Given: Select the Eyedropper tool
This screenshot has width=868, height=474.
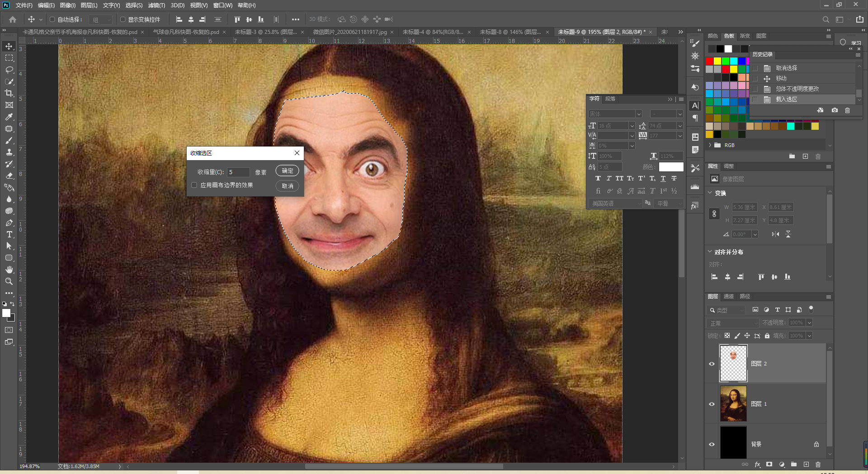Looking at the screenshot, I should tap(9, 117).
